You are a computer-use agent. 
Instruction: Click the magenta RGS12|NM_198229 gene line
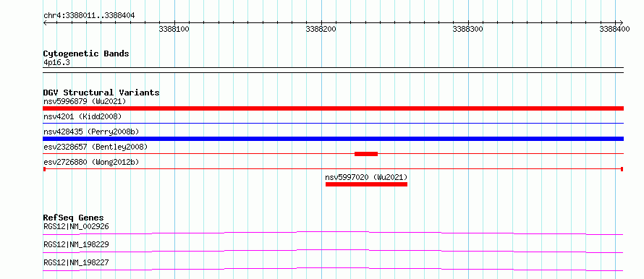point(333,251)
